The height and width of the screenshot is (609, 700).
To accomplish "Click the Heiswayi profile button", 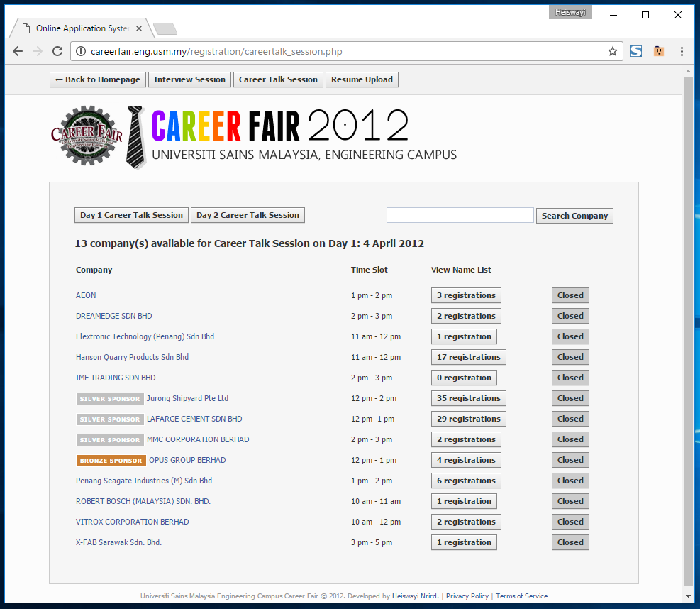I will [570, 13].
